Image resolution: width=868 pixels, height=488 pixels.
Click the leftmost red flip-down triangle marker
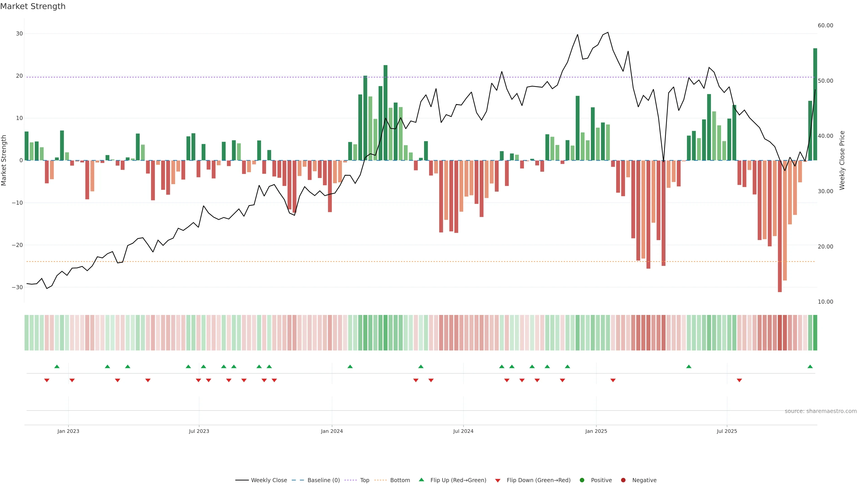47,380
